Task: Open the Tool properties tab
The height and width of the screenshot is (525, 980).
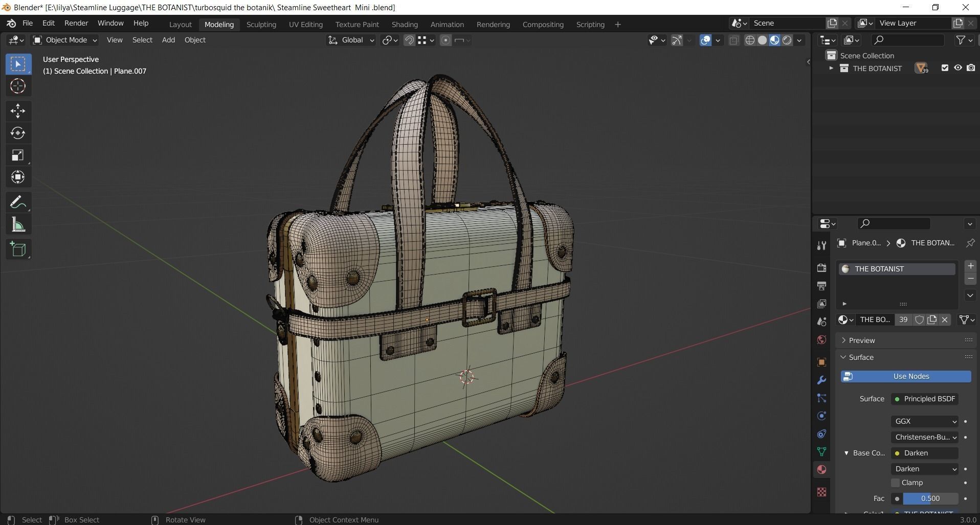Action: tap(821, 245)
